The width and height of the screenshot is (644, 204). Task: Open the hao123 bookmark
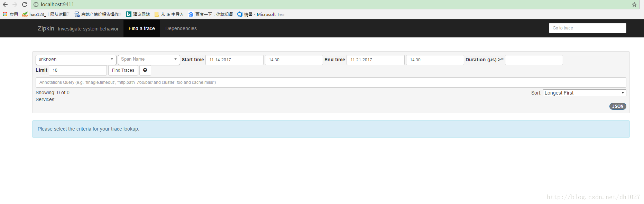point(46,14)
